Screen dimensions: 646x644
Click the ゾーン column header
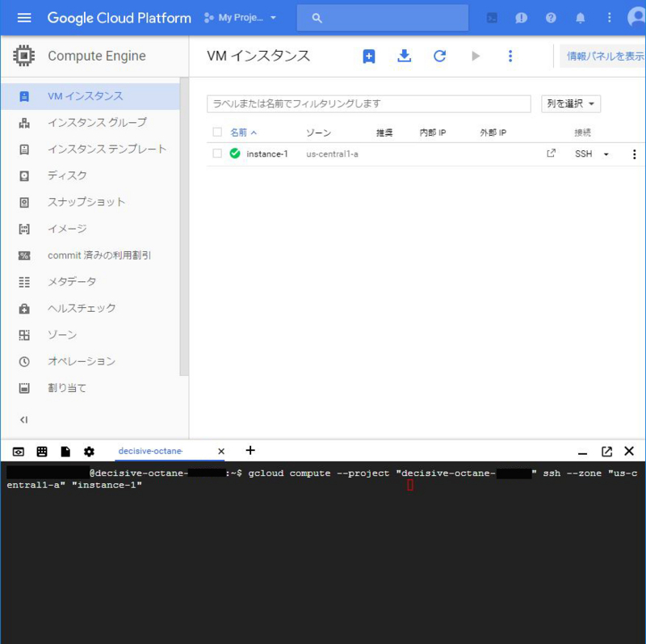(318, 133)
